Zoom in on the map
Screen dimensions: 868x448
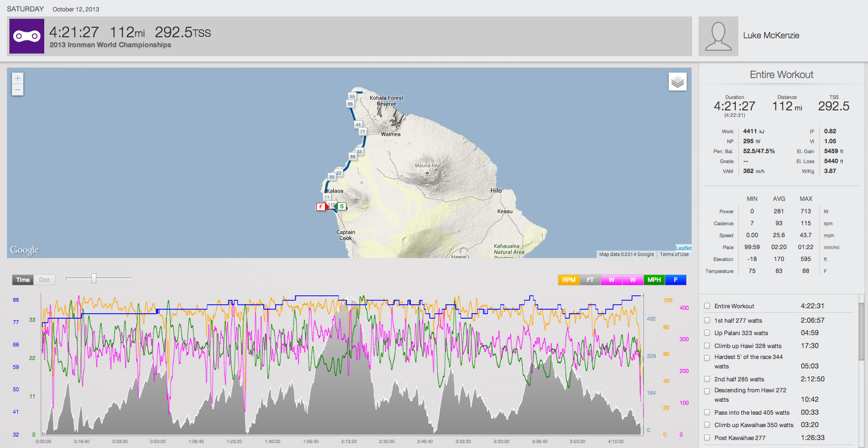[17, 78]
